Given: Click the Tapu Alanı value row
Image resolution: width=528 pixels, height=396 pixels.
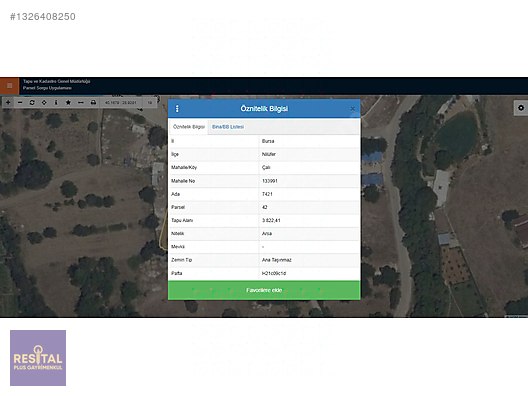Looking at the screenshot, I should pos(264,220).
